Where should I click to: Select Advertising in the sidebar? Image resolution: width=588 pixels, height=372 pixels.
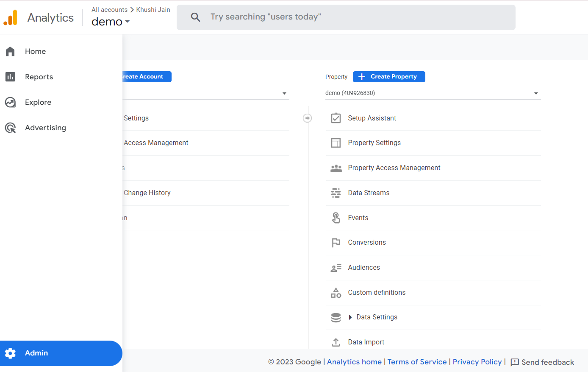tap(45, 128)
